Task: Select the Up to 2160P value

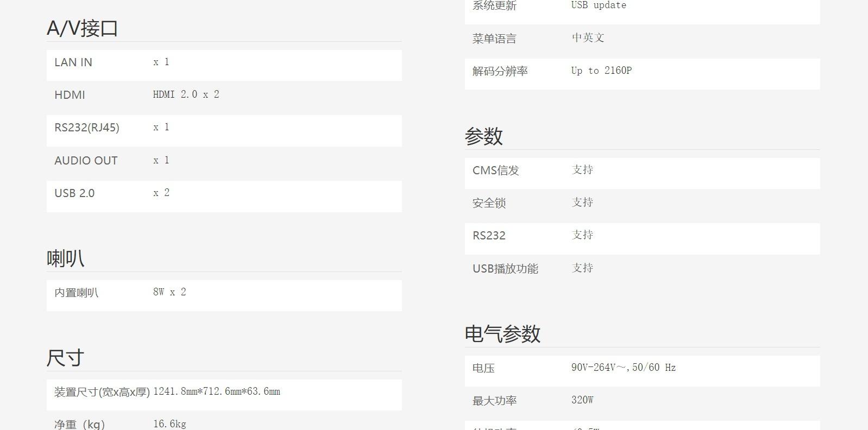Action: (601, 71)
